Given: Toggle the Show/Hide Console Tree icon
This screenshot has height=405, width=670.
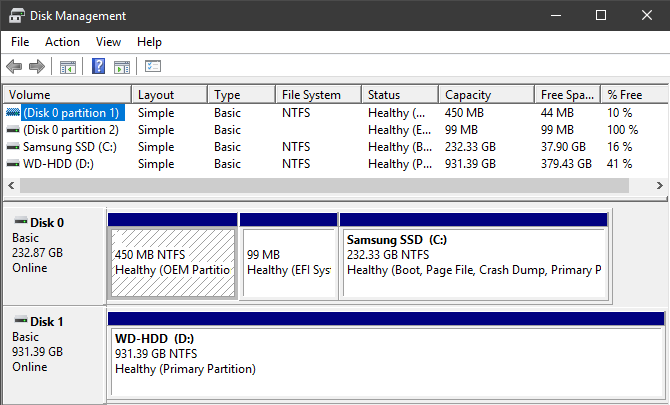Looking at the screenshot, I should 68,67.
